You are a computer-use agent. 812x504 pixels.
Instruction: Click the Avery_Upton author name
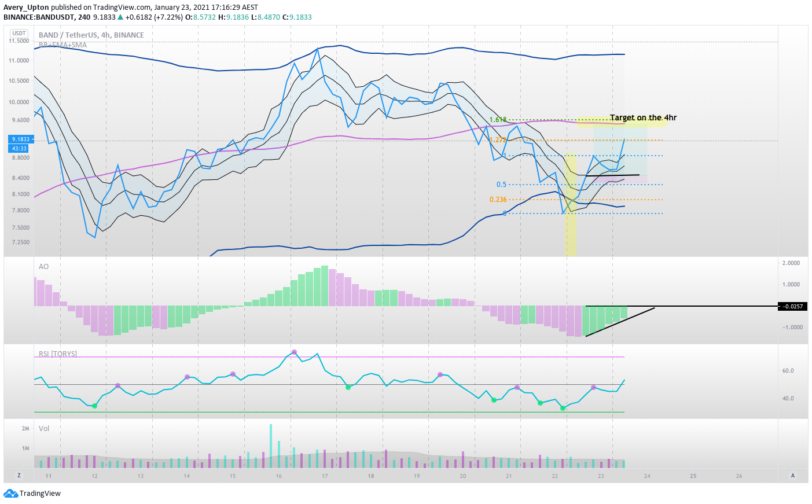[x=26, y=8]
